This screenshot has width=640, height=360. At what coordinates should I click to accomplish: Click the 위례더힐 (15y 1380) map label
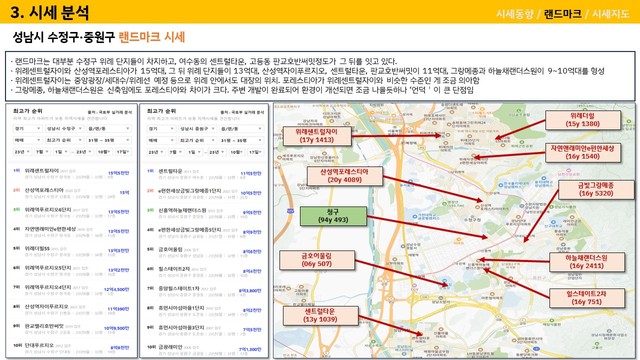583,120
